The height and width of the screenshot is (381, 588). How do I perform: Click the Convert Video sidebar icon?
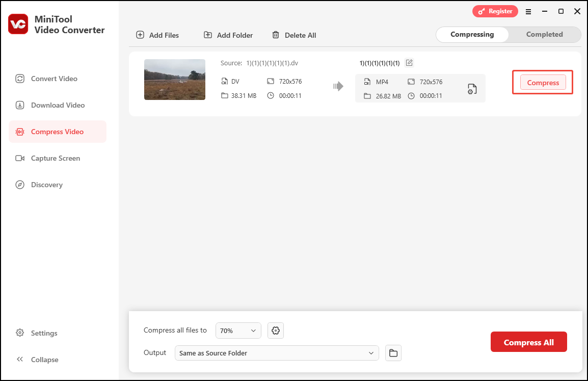click(20, 79)
